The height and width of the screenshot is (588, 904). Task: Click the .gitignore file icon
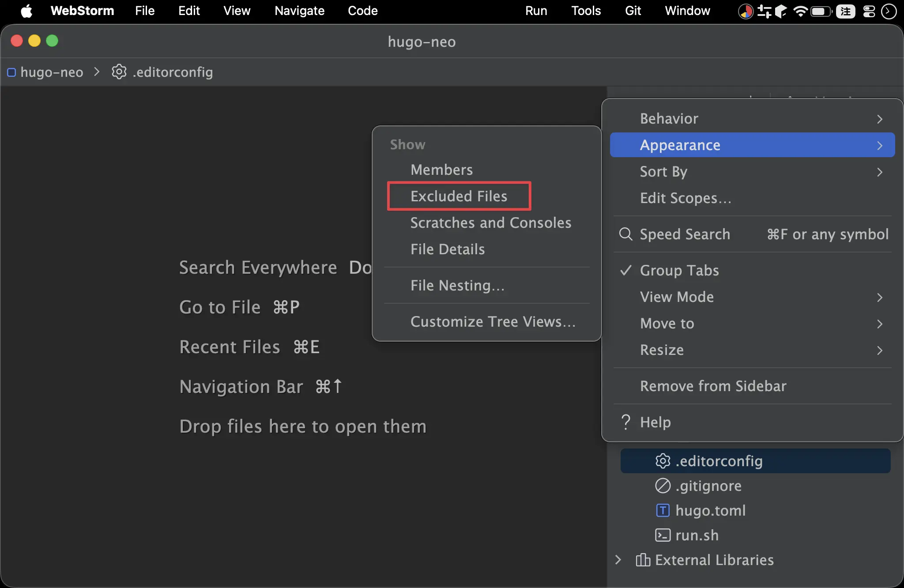pos(663,486)
